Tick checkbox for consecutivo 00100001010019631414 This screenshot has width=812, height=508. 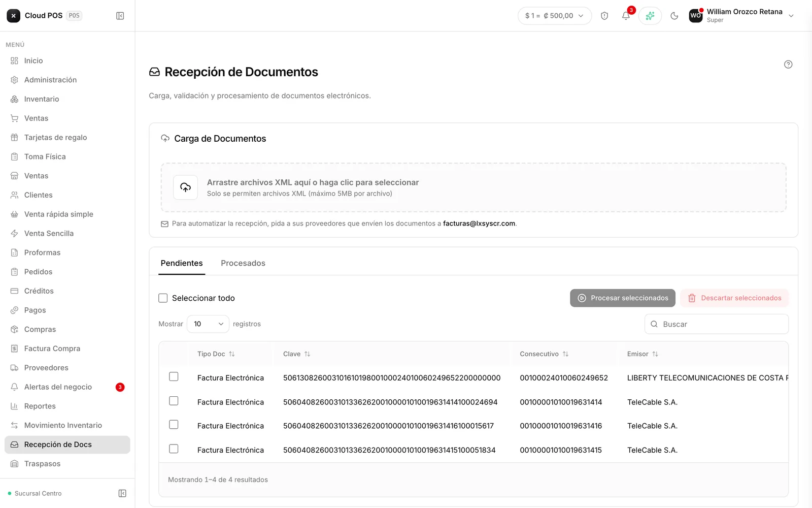click(174, 401)
